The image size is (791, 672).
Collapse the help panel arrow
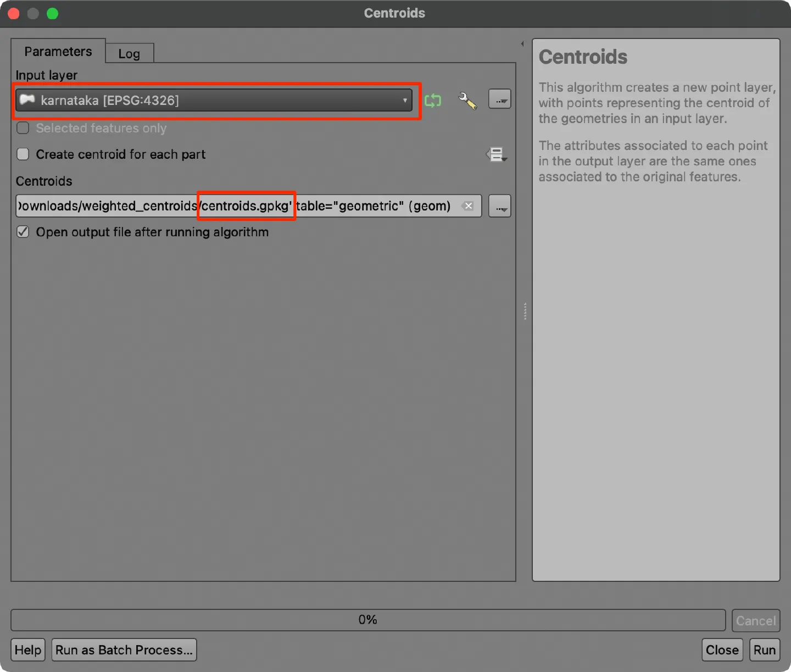click(x=522, y=44)
